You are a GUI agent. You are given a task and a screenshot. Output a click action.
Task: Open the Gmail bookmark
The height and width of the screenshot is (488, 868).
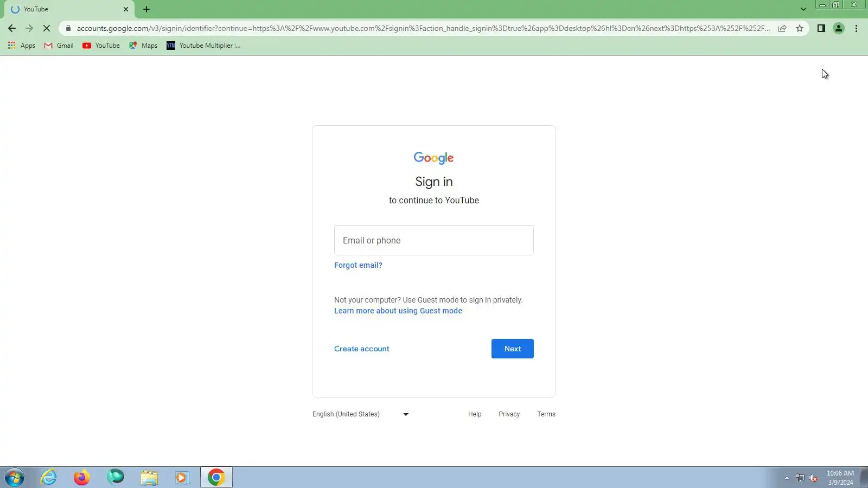point(59,46)
